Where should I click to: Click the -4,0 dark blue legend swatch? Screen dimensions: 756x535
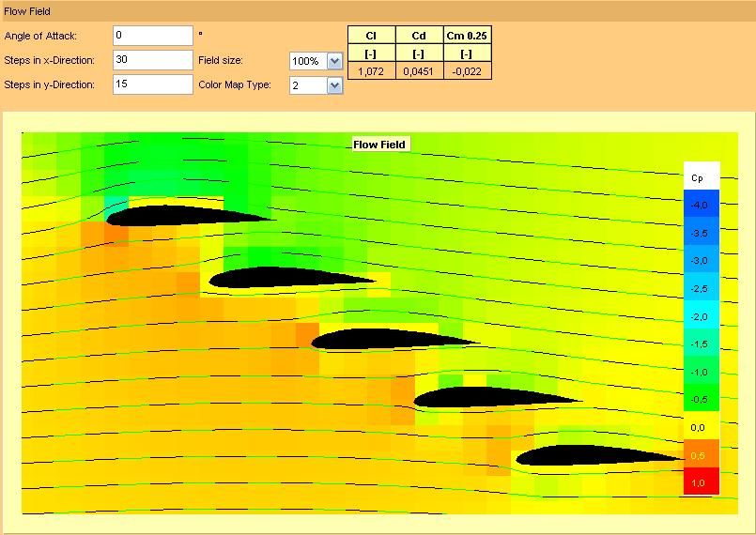[702, 204]
